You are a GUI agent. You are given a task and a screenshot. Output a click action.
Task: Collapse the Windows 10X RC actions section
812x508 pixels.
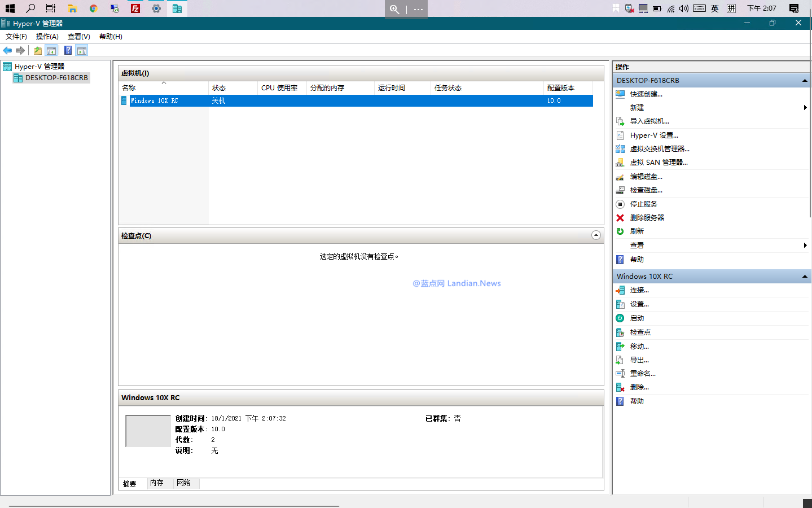(805, 277)
